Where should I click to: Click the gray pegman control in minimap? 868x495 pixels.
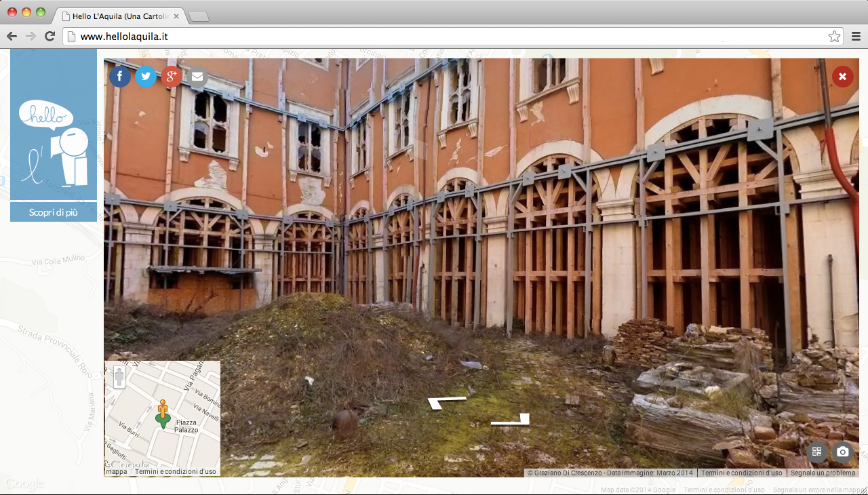pyautogui.click(x=119, y=377)
